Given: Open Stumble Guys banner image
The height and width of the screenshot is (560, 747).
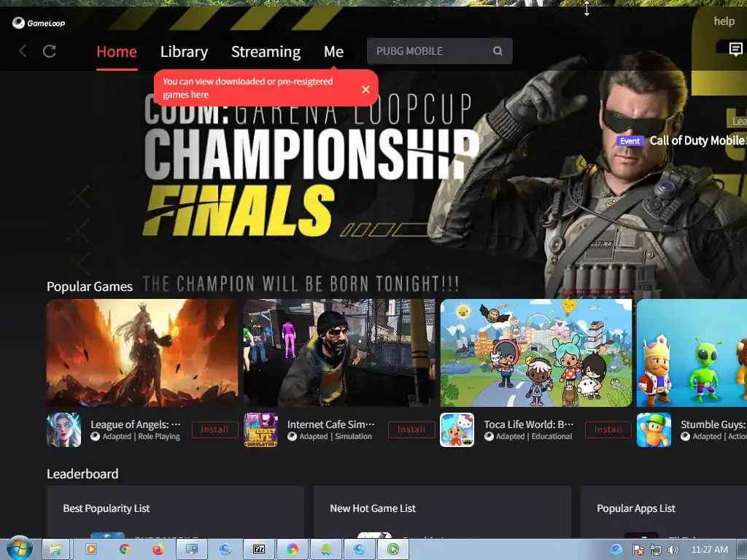Looking at the screenshot, I should tap(692, 353).
